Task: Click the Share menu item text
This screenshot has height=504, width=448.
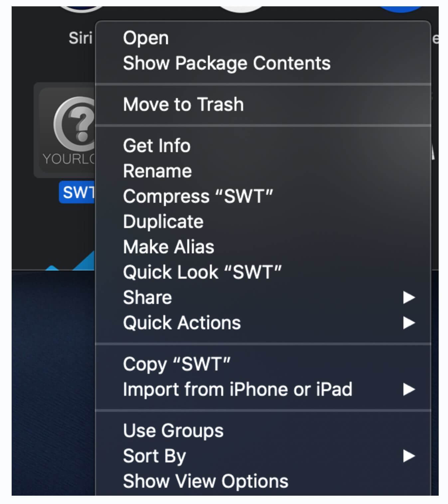Action: point(147,298)
